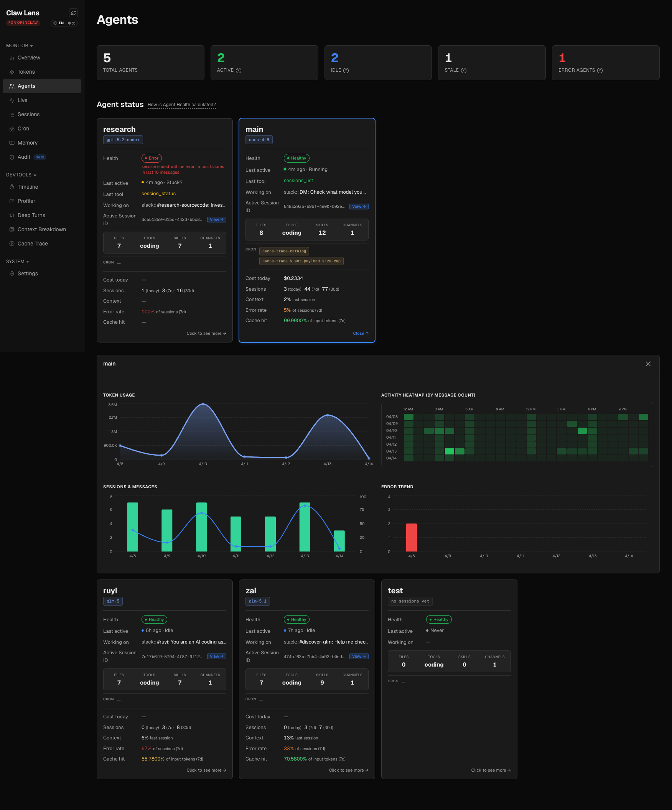
Task: Collapse the DEVTOOLS sidebar section
Action: [21, 175]
